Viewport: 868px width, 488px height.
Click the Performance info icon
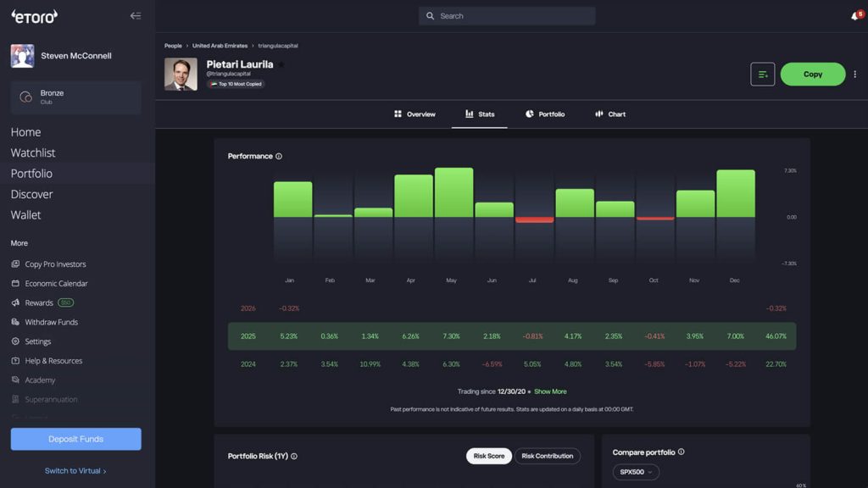coord(279,157)
